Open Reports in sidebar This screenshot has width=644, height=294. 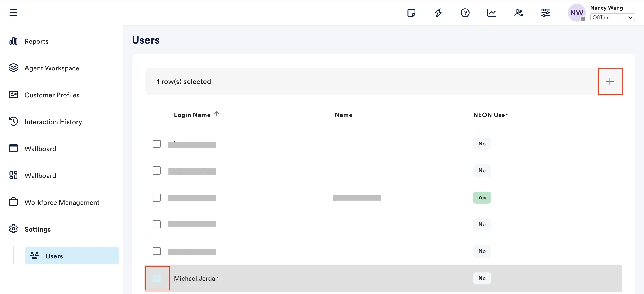pos(36,41)
